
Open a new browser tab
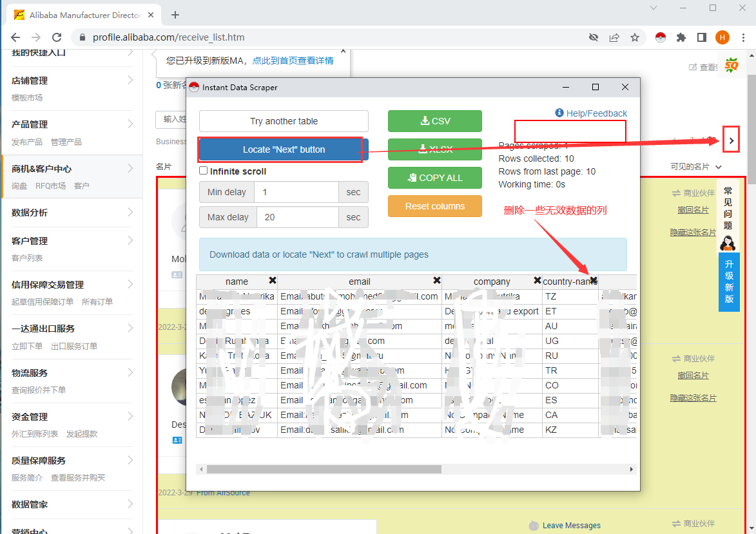click(x=175, y=15)
